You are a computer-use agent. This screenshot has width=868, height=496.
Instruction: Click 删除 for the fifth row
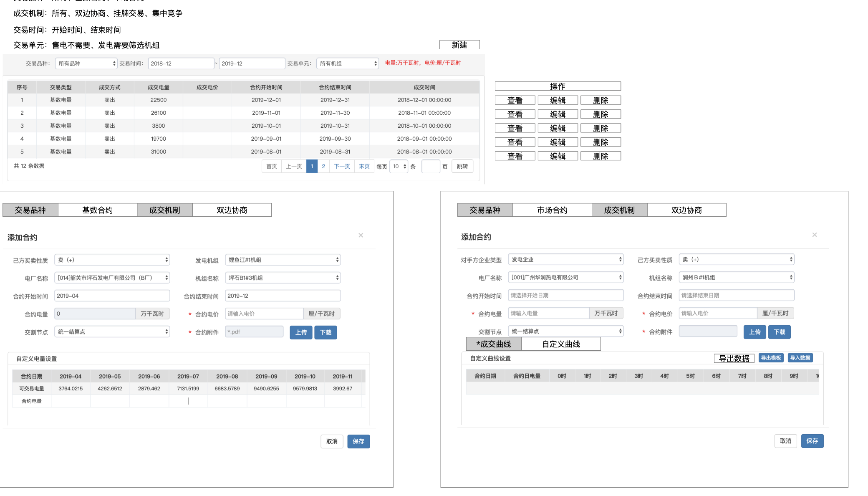601,156
